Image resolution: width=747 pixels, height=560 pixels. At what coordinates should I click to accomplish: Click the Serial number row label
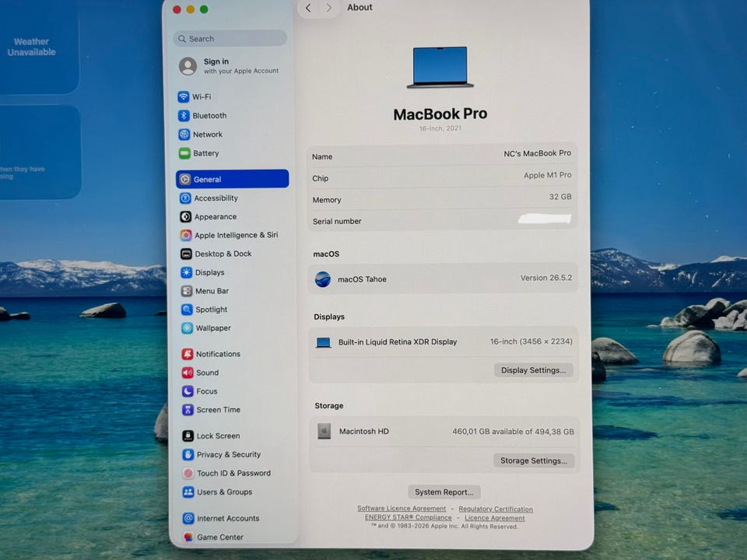pyautogui.click(x=337, y=222)
